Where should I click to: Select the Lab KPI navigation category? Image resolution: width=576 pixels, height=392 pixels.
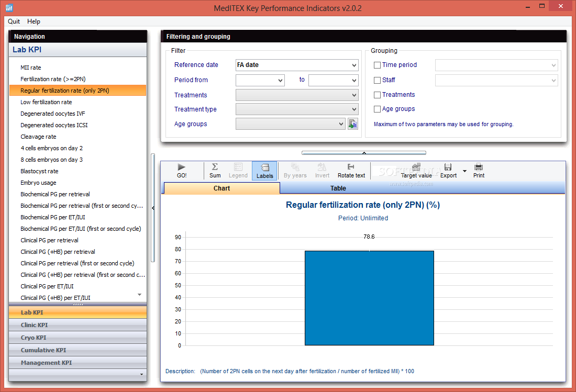point(77,312)
